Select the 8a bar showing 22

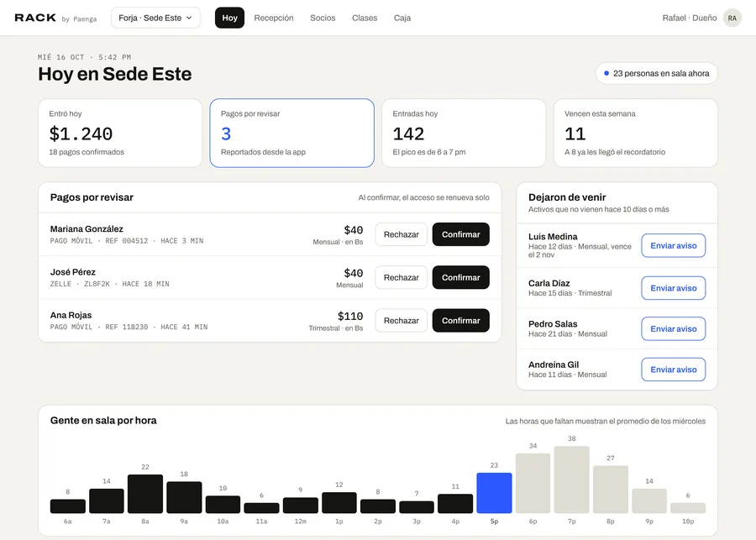145,494
